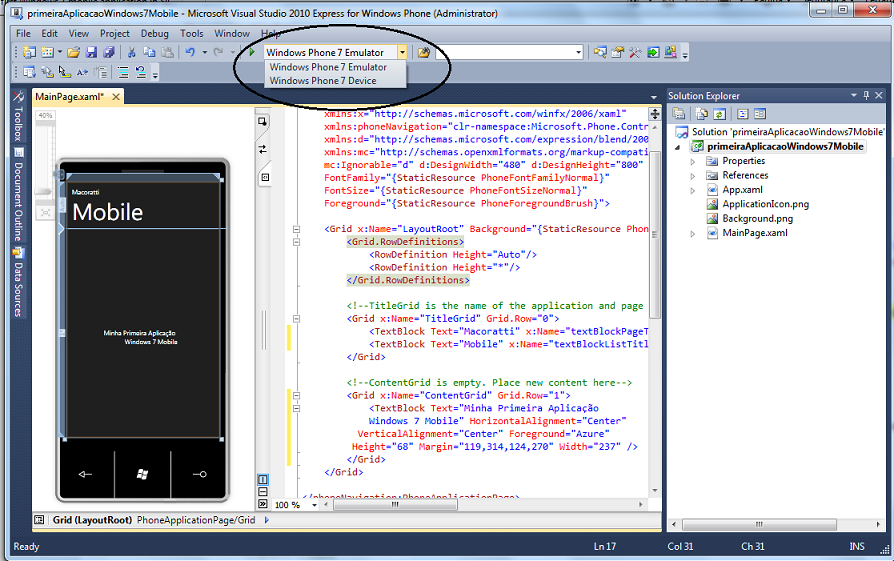Save the file with the Save icon
894x561 pixels.
coord(91,52)
